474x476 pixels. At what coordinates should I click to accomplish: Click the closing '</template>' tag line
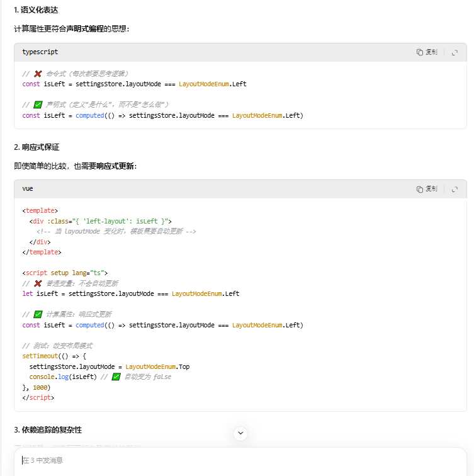point(42,252)
